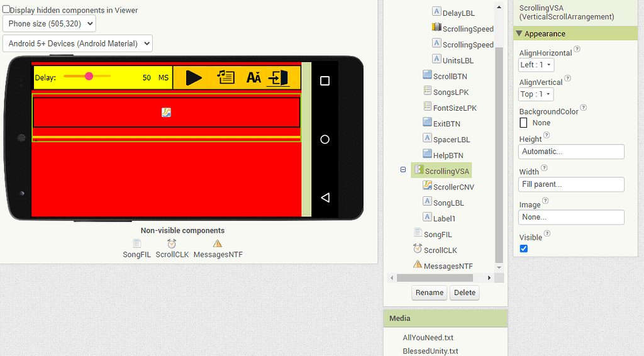This screenshot has height=356, width=644.
Task: Tap the play button in phone preview
Action: pyautogui.click(x=194, y=77)
